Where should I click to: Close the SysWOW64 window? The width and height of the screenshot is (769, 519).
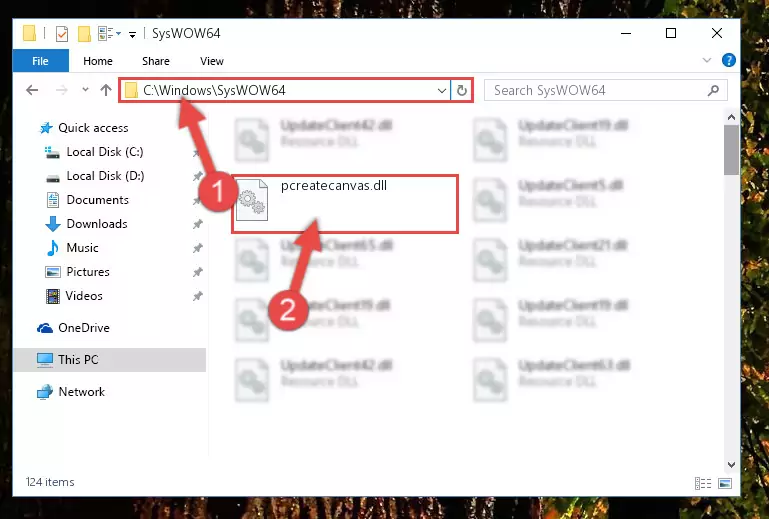[717, 33]
